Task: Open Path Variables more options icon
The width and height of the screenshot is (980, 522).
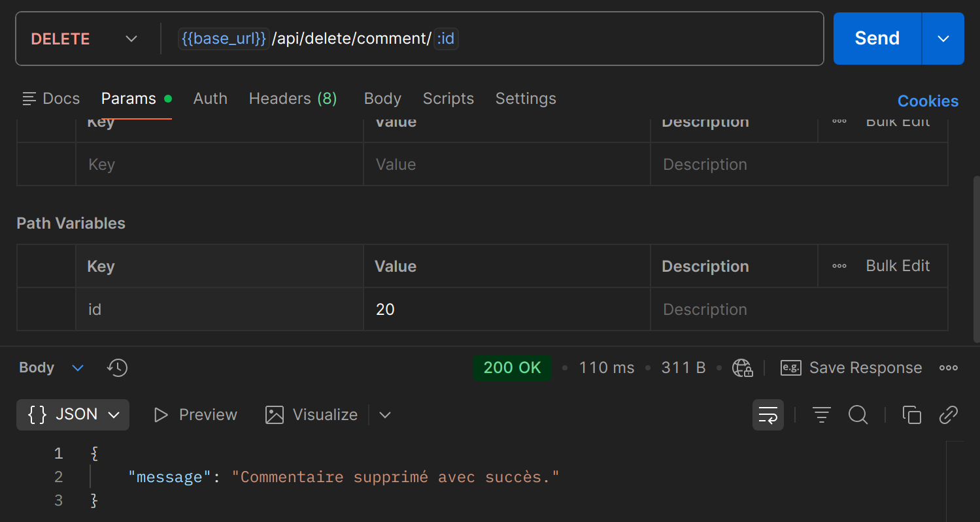Action: pyautogui.click(x=839, y=267)
